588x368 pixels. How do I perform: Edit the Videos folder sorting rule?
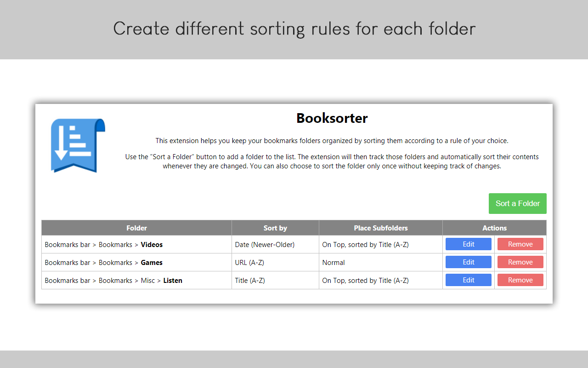468,244
